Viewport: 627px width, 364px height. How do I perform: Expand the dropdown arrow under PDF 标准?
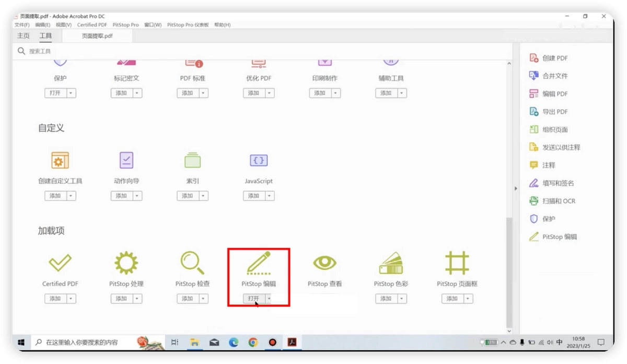click(204, 93)
